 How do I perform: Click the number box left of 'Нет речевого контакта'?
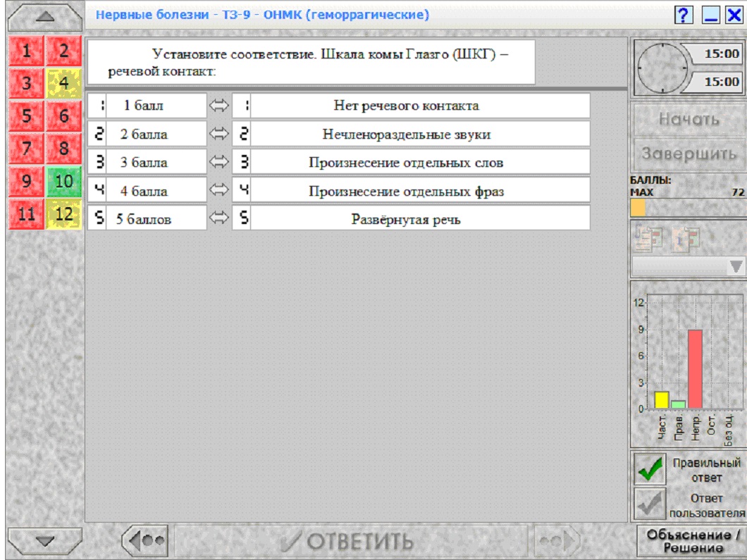click(241, 105)
